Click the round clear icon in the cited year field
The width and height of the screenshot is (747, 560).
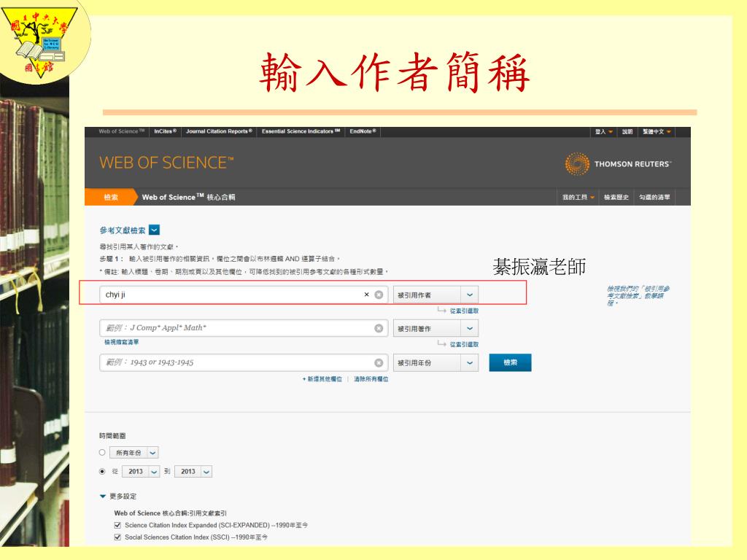(x=379, y=363)
